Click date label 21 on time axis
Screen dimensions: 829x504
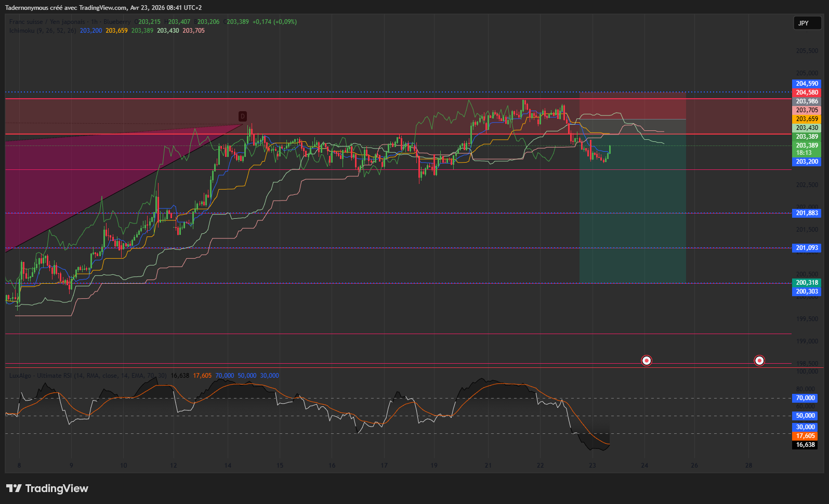[488, 466]
